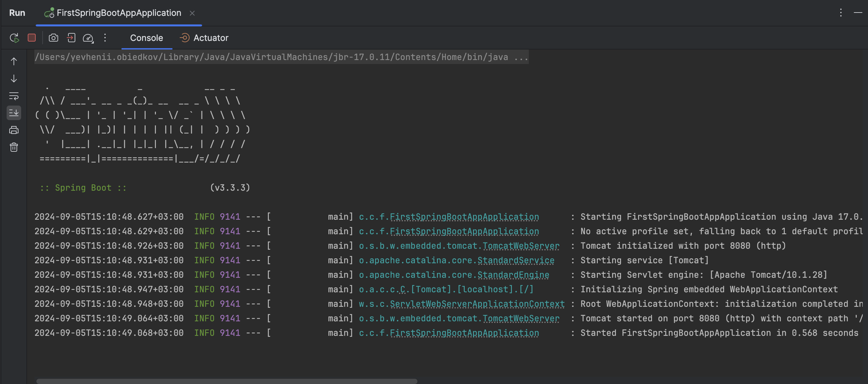
Task: Click the Exit application icon
Action: (71, 38)
